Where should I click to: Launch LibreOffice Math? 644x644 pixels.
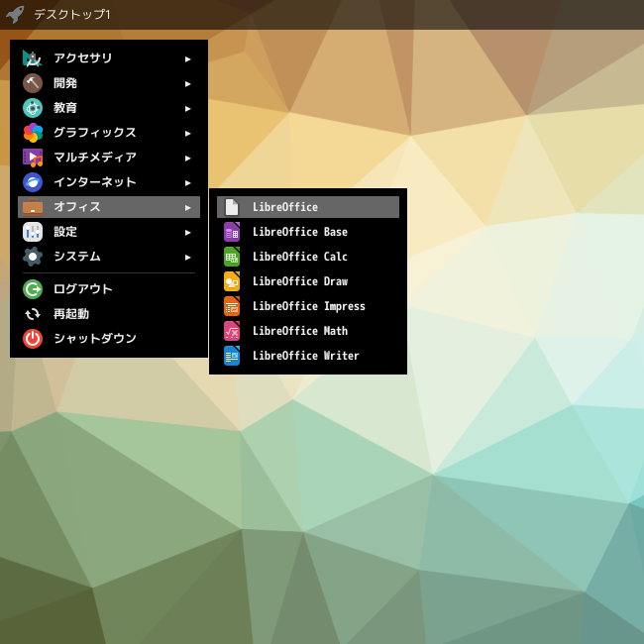click(308, 331)
